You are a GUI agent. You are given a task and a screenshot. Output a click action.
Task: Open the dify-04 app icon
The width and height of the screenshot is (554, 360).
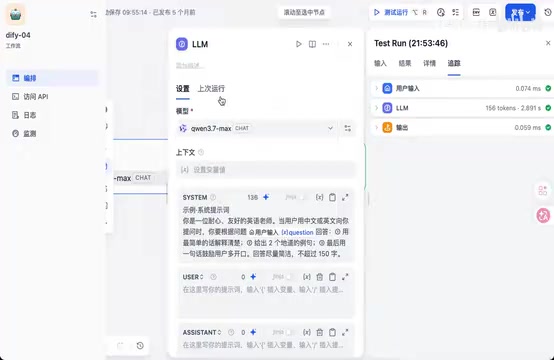[16, 14]
